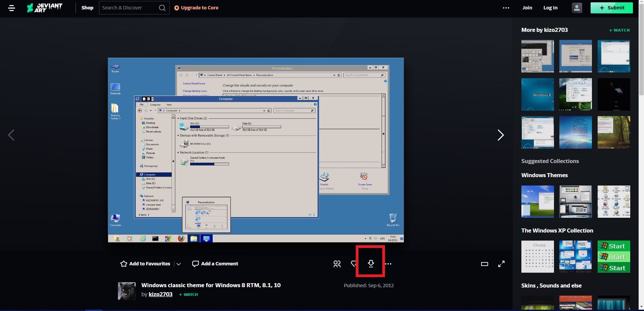The height and width of the screenshot is (311, 644).
Task: Open deviation more-options dots
Action: pos(388,264)
